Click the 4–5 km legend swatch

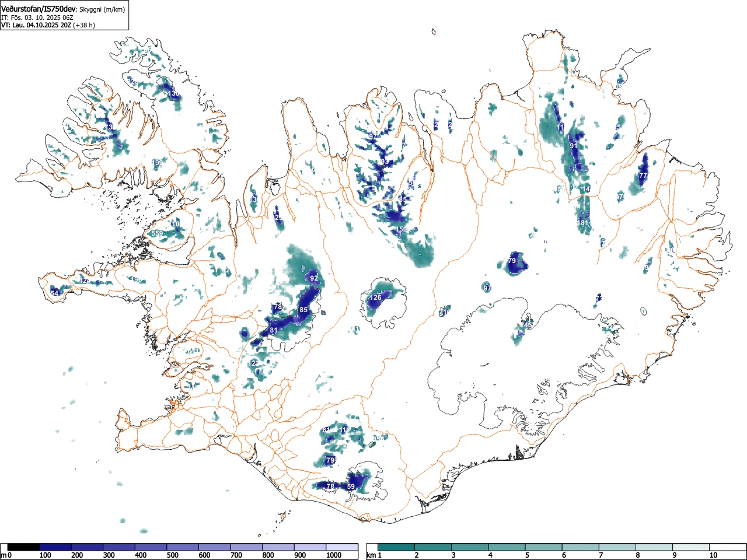click(507, 547)
